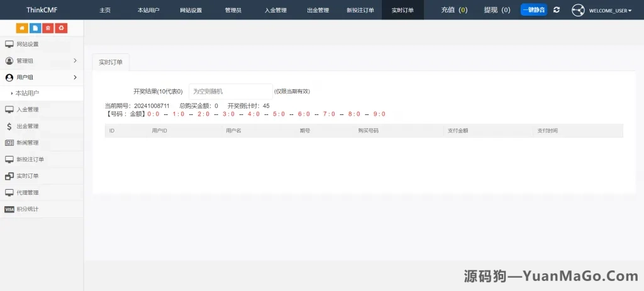Click the 充值 (0) notification link
Image resolution: width=644 pixels, height=291 pixels.
tap(454, 10)
